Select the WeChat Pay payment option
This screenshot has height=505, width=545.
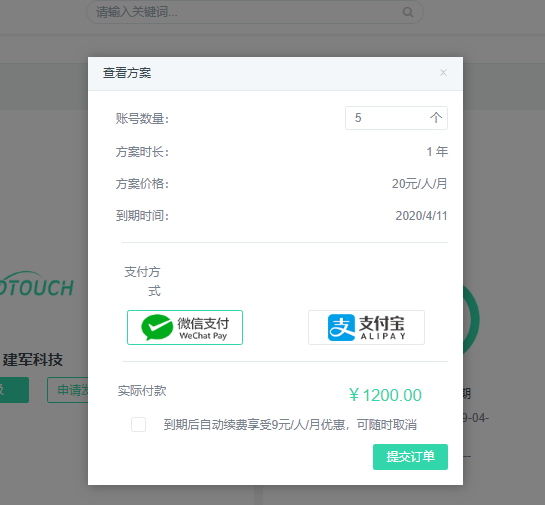pos(185,327)
